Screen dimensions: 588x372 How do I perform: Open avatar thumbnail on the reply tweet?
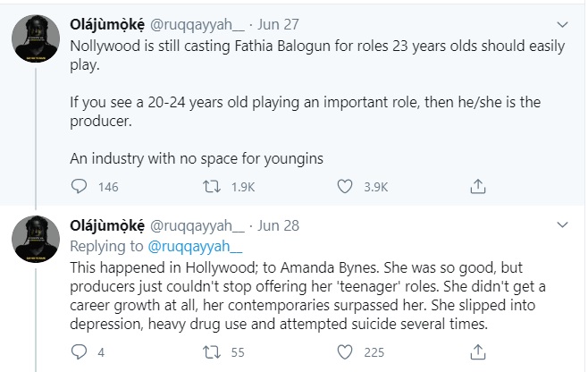[36, 240]
